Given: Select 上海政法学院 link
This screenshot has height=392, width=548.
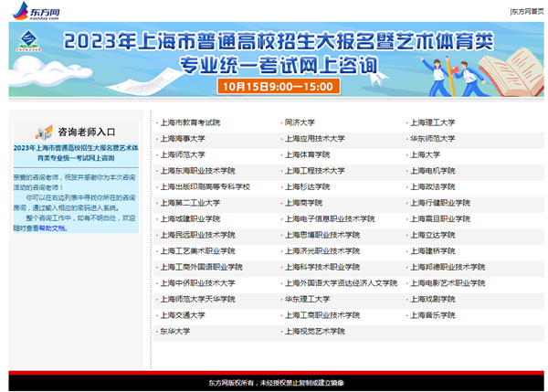Looking at the screenshot, I should pos(433,187).
